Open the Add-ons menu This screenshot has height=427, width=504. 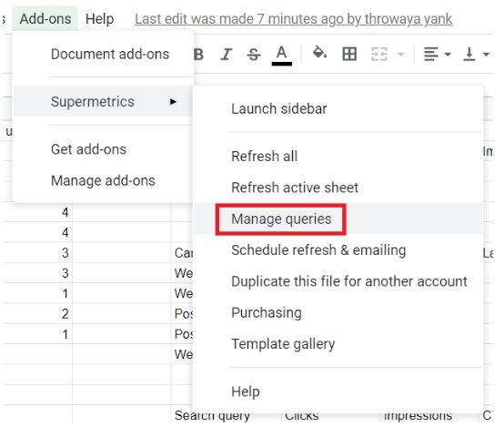point(45,18)
